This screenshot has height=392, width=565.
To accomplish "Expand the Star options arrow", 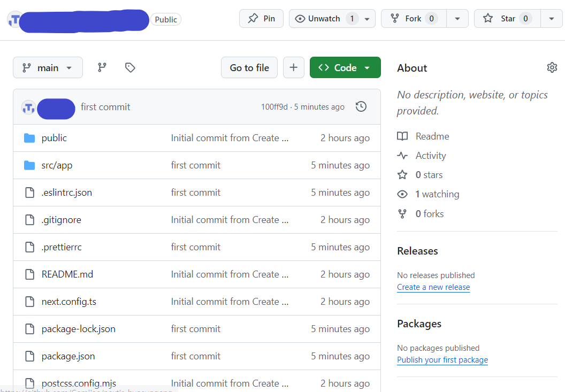I will [x=552, y=18].
